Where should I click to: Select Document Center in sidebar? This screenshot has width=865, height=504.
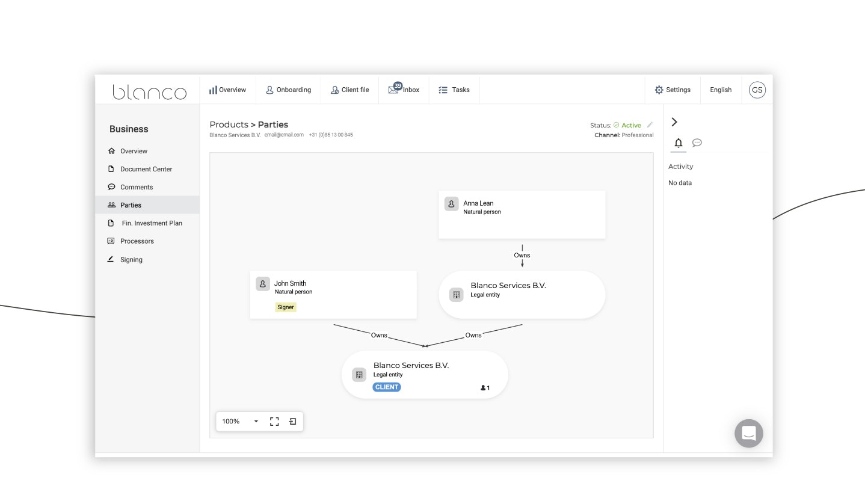tap(146, 169)
